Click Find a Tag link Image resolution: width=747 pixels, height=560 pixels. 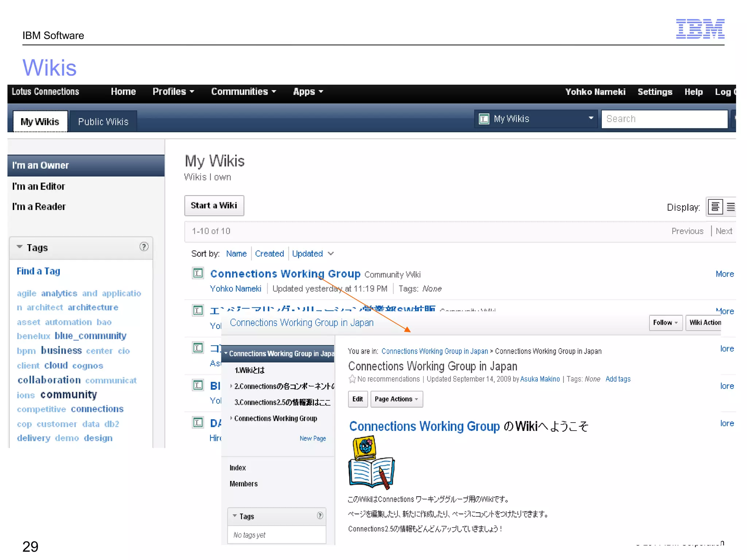[x=38, y=271]
